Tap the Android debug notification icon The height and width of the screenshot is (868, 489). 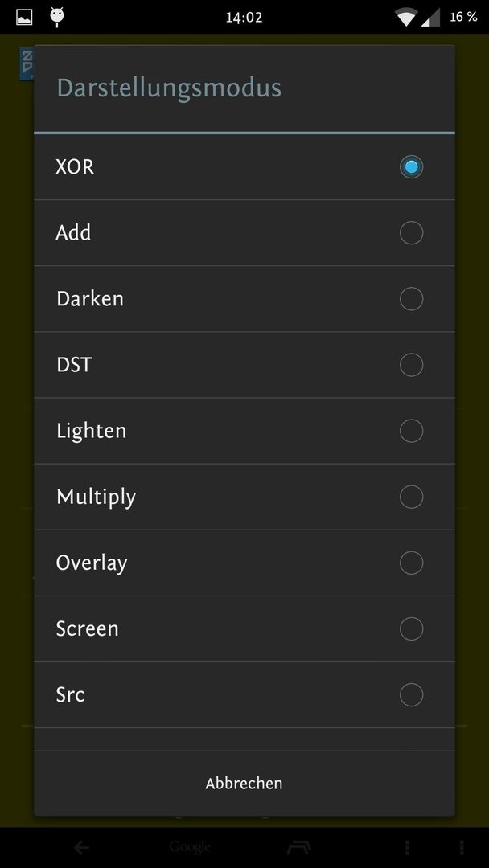click(56, 17)
